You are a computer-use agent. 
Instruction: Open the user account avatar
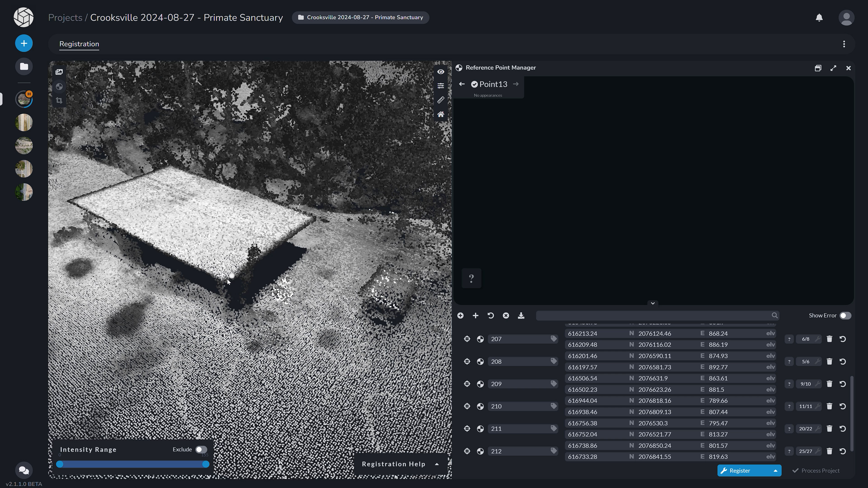[846, 18]
